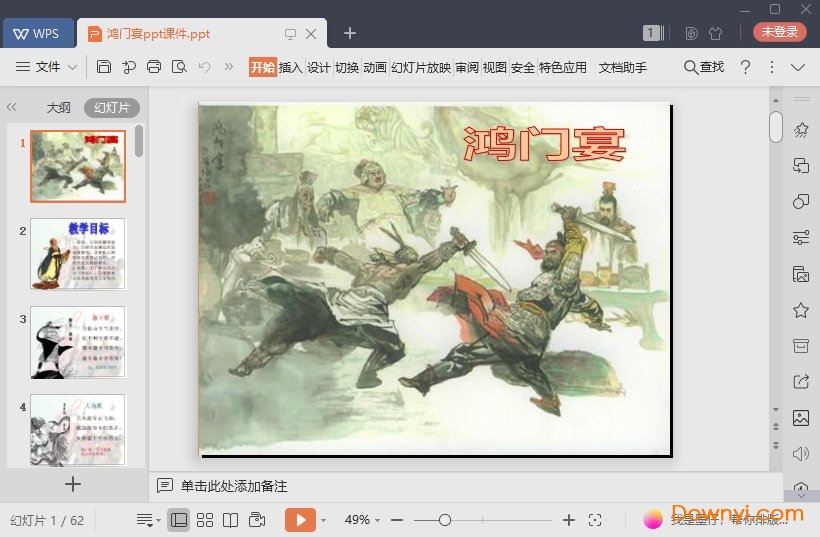Screen dimensions: 820x537
Task: Open the 切换 tab
Action: (347, 67)
